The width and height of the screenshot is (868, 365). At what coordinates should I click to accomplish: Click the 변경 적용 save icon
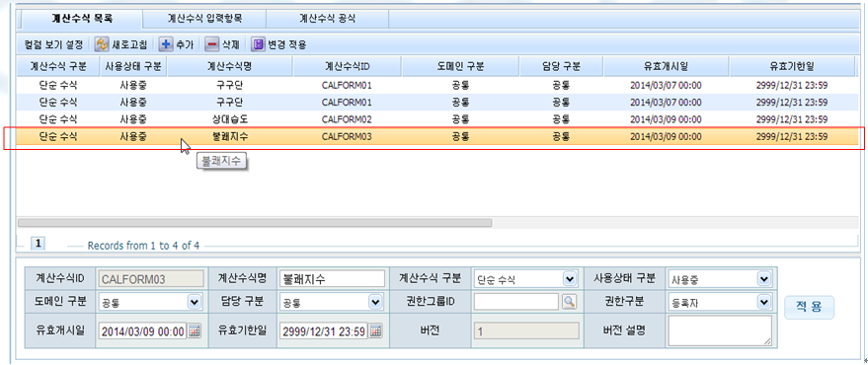pos(258,44)
